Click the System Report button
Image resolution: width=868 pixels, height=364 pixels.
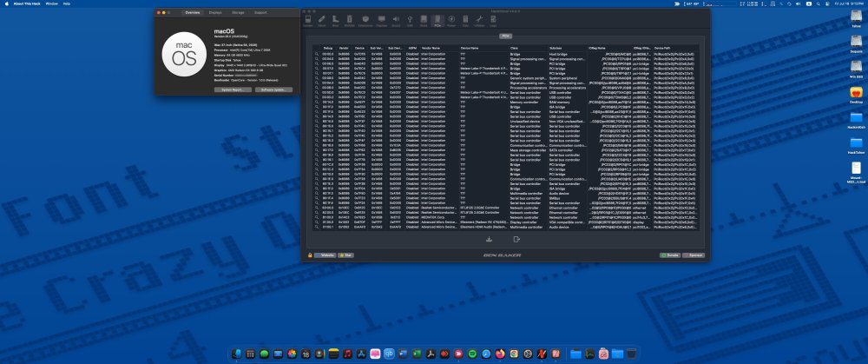pyautogui.click(x=233, y=89)
